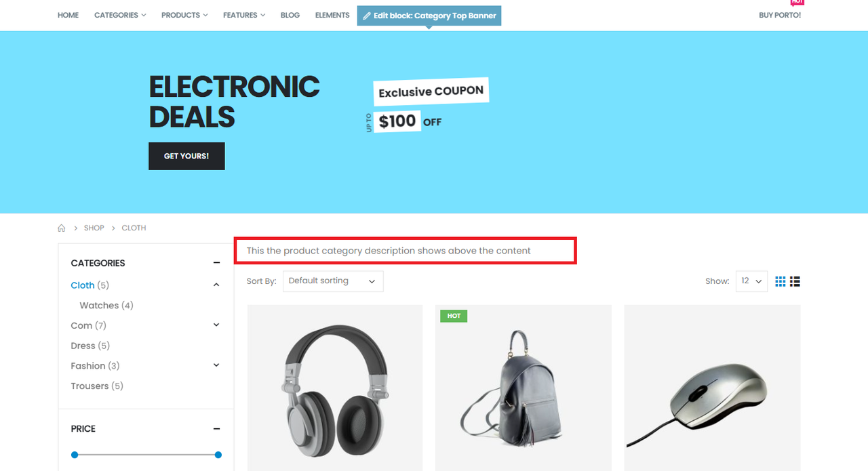Expand the Com category chevron
The image size is (868, 471).
click(x=216, y=325)
